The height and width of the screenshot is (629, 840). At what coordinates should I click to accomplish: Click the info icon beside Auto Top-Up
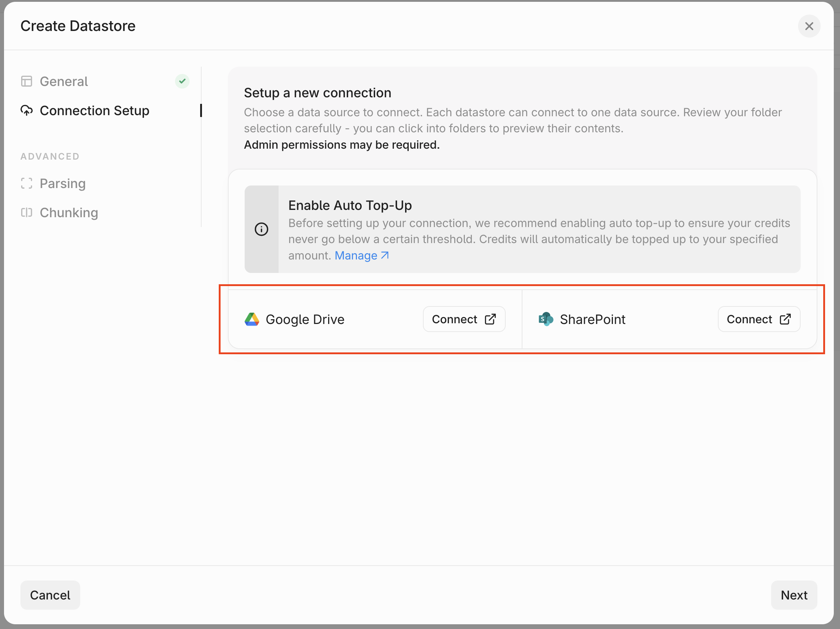[x=261, y=229]
